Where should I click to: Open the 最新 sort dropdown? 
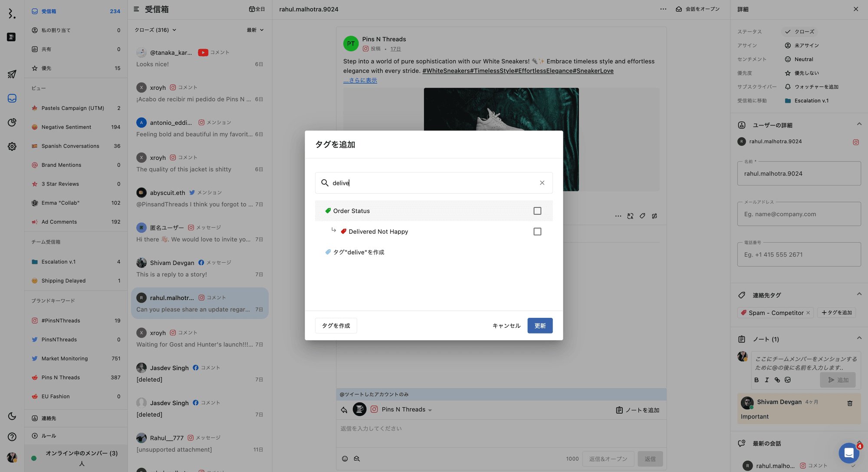coord(255,30)
